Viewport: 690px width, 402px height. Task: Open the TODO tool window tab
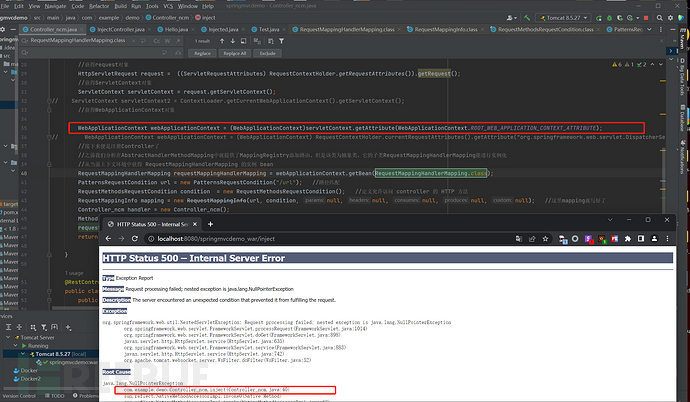tap(55, 396)
